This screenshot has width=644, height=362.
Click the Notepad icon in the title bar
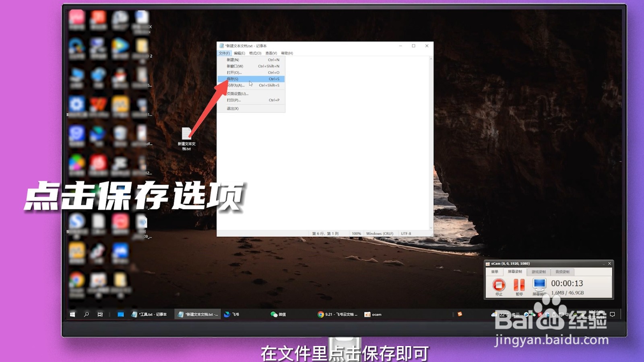(x=221, y=46)
